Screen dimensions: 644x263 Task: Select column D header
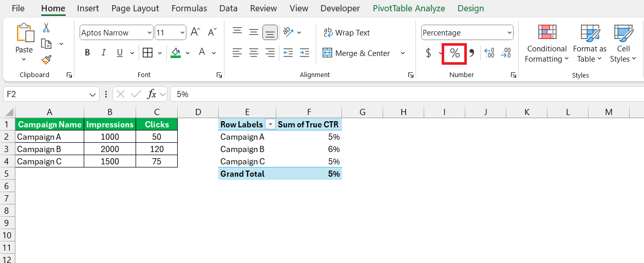198,112
